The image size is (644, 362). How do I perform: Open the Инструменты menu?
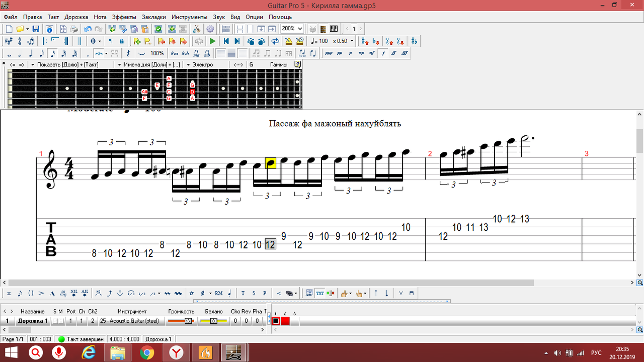click(x=189, y=17)
